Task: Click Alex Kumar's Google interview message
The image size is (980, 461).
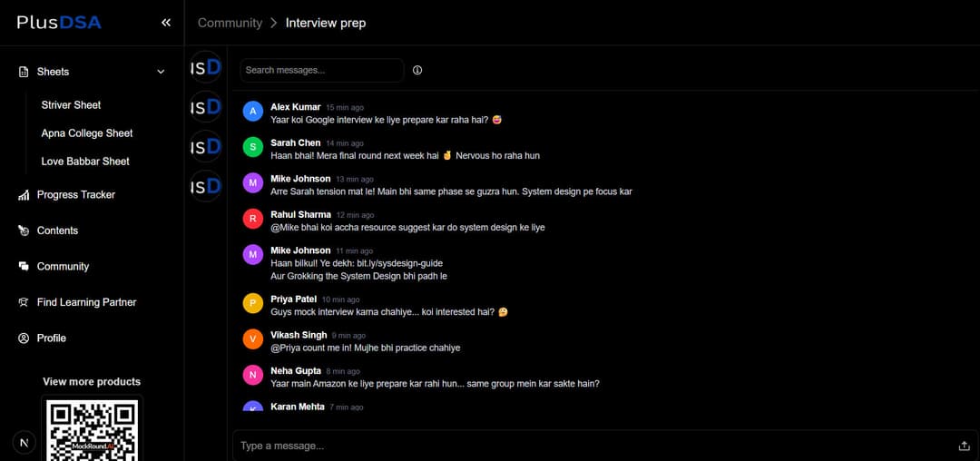Action: pos(387,119)
